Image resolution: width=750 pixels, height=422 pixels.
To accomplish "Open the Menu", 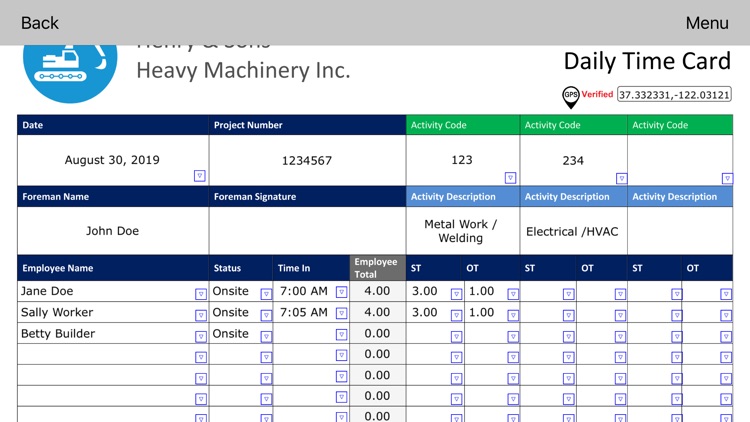I will coord(707,23).
